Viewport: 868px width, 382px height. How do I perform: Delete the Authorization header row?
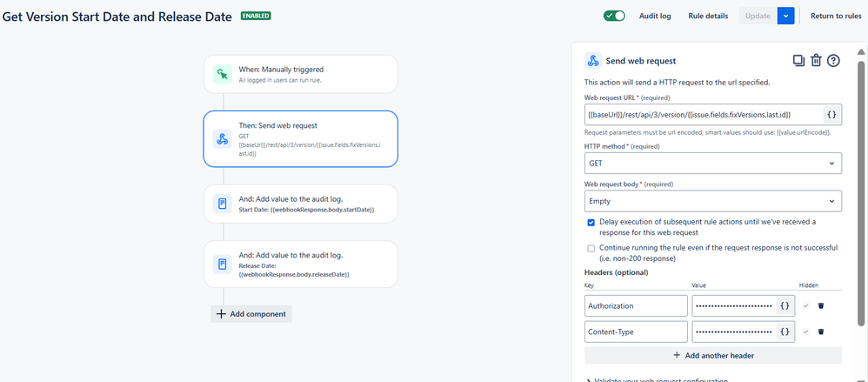822,305
